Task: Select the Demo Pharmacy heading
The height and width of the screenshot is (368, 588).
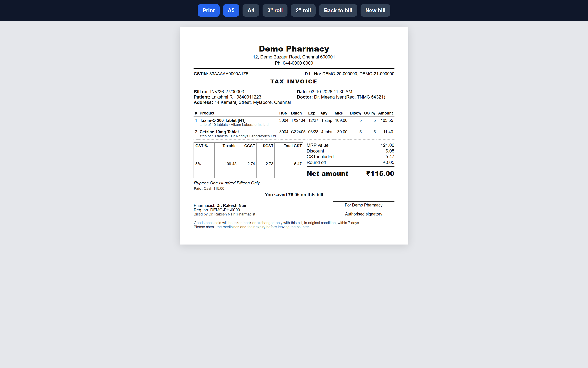Action: [x=294, y=49]
